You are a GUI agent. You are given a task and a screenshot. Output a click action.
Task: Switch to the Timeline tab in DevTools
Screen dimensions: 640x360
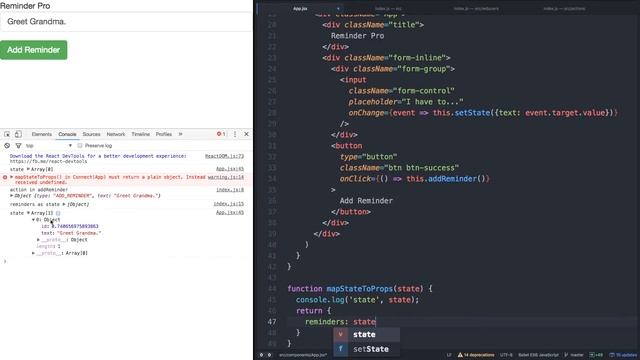click(140, 134)
